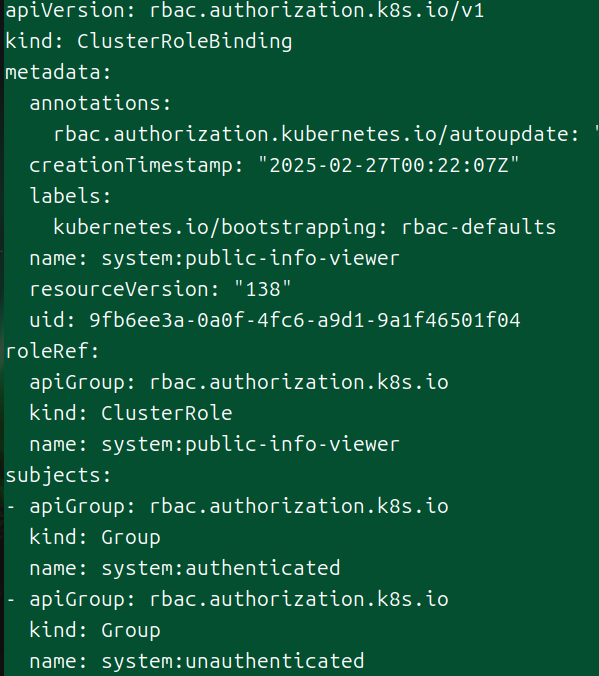Click the uid value string
Screen dimensions: 599x676
click(x=304, y=320)
